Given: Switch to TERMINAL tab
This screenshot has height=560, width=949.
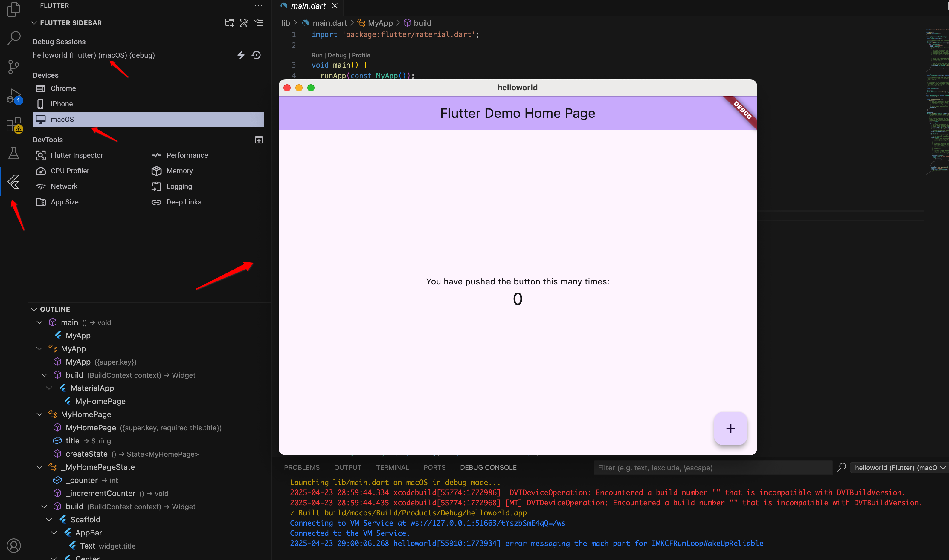Looking at the screenshot, I should click(392, 467).
